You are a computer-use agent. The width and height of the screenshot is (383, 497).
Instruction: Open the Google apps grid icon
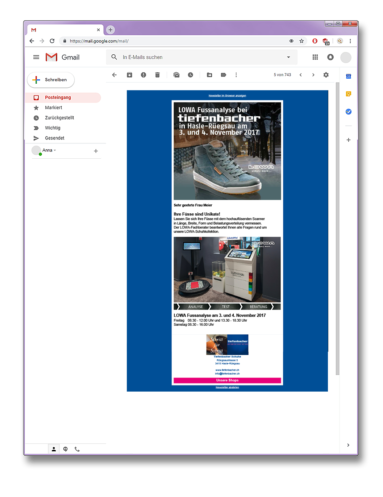[315, 57]
